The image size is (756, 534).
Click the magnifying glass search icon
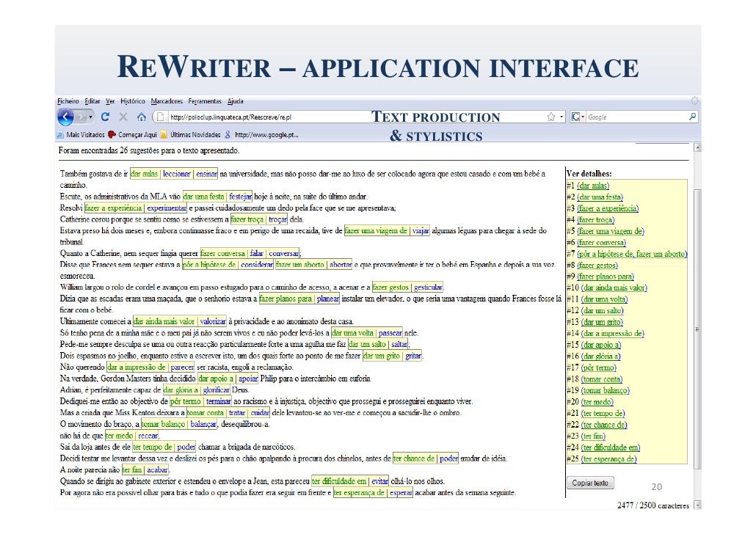(692, 117)
